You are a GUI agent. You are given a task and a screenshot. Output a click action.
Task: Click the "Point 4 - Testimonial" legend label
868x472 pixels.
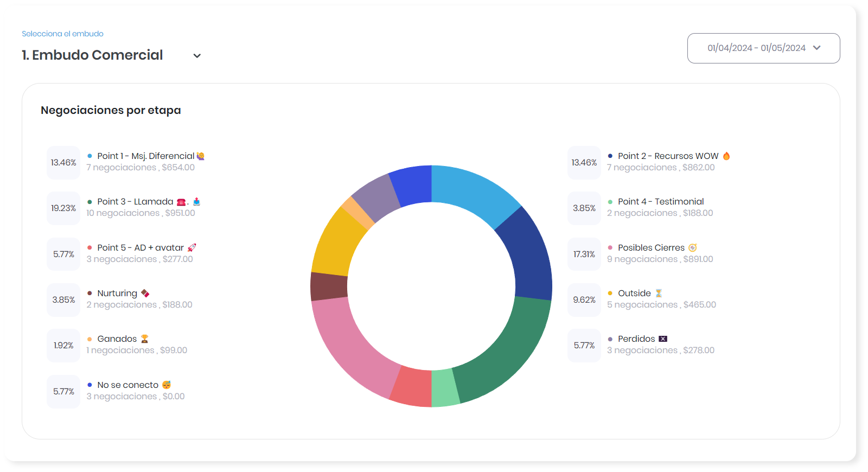click(661, 202)
